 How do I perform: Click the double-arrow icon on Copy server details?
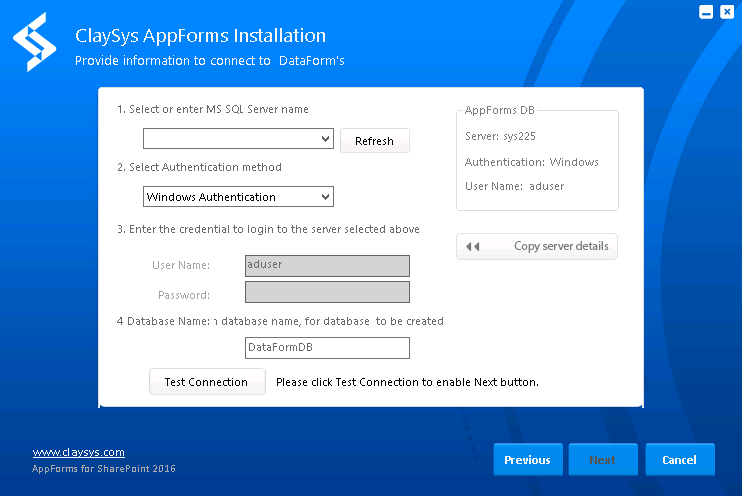pos(473,247)
